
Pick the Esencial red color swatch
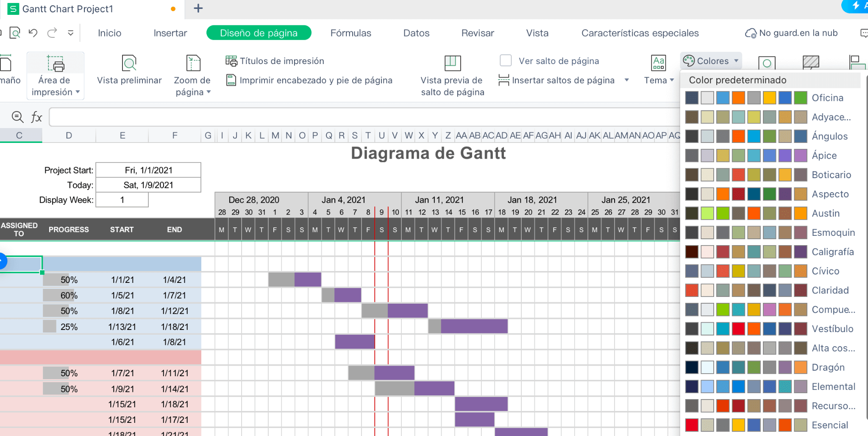[691, 425]
